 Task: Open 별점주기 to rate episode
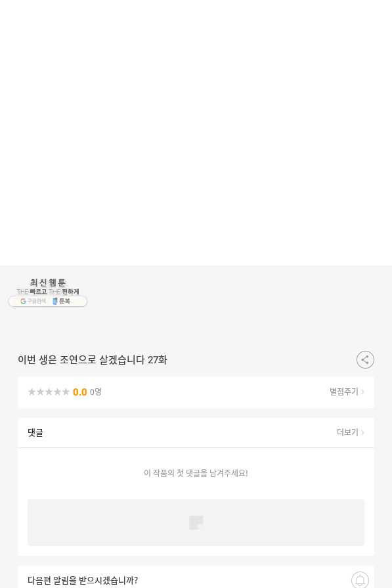point(344,392)
